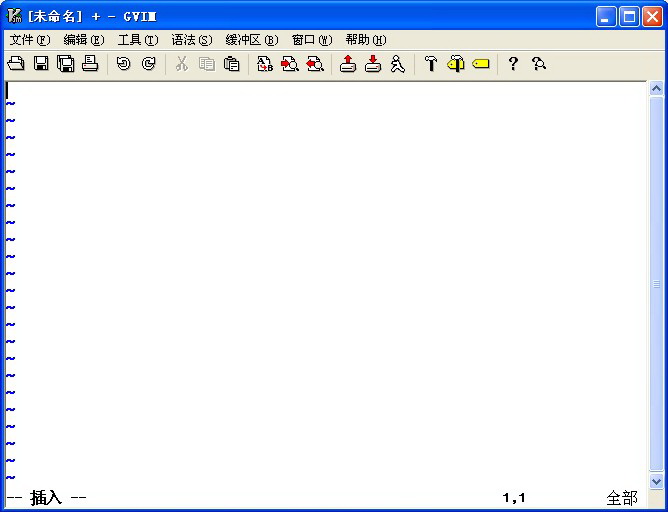This screenshot has height=512, width=668.
Task: Open the 缓冲区(B) menu
Action: (x=252, y=40)
